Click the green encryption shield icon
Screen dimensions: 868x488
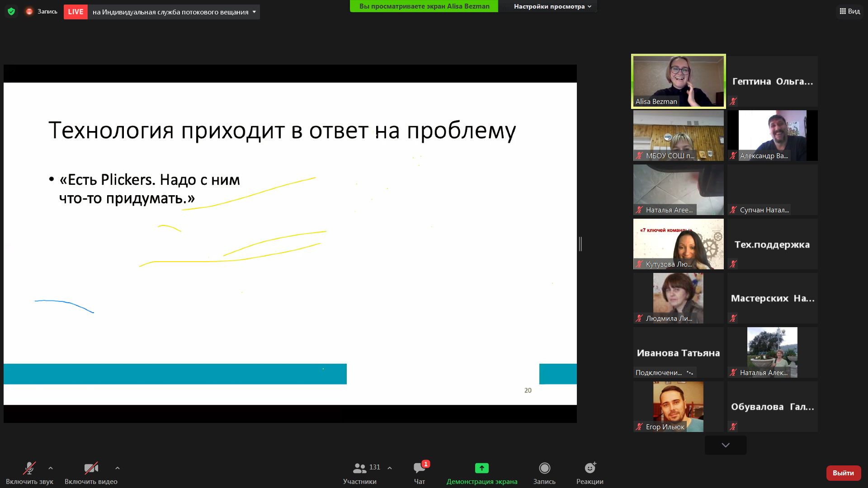11,12
